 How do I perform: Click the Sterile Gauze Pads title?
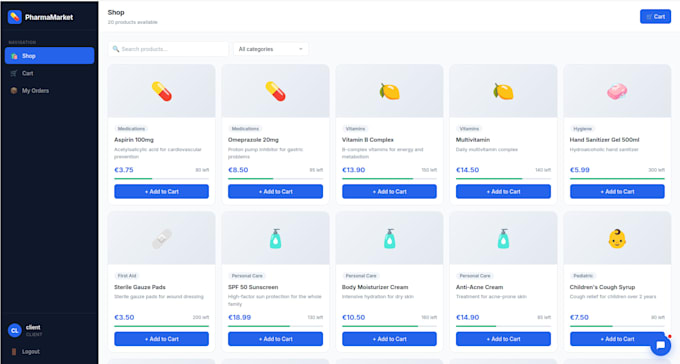pyautogui.click(x=140, y=287)
